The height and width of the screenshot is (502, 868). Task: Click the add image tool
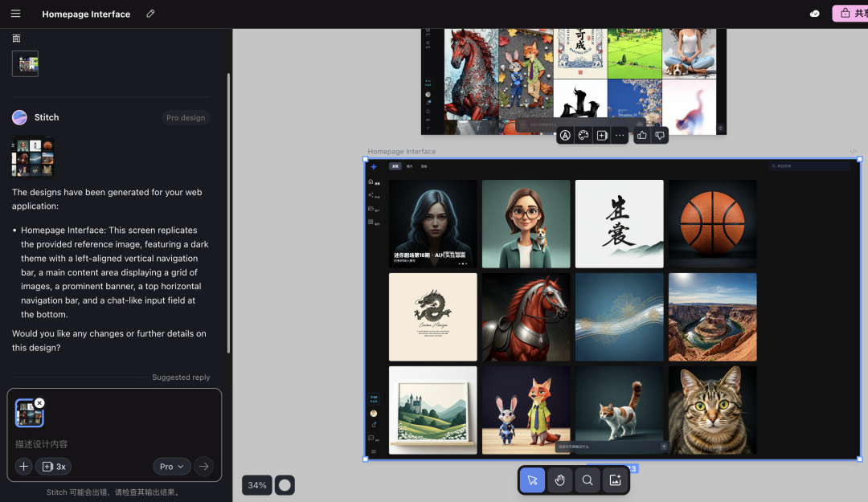click(x=615, y=480)
